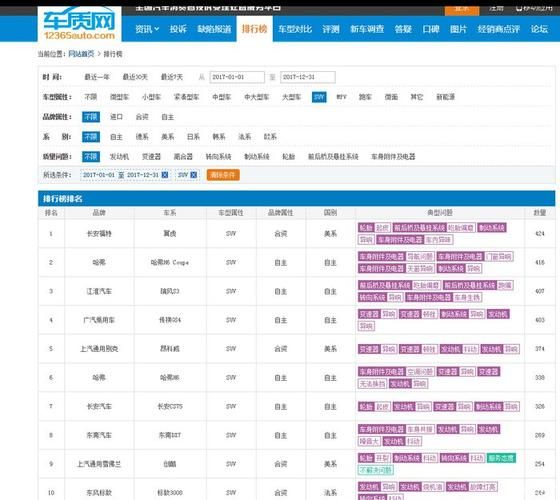Viewport: 560px width, 500px height.
Task: Choose 法系 in the 系别 row
Action: pyautogui.click(x=245, y=137)
